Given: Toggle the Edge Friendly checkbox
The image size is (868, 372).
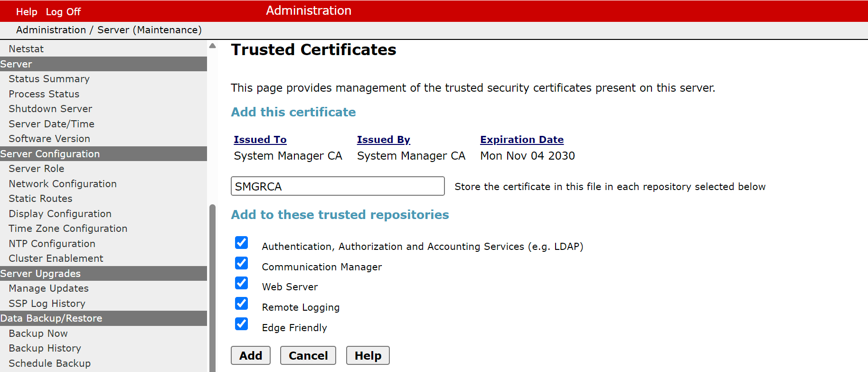Looking at the screenshot, I should (x=241, y=324).
